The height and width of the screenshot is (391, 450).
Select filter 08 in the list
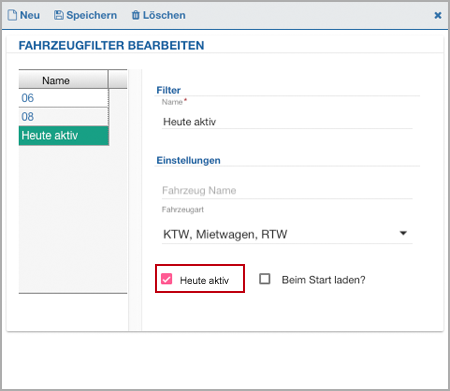click(64, 117)
